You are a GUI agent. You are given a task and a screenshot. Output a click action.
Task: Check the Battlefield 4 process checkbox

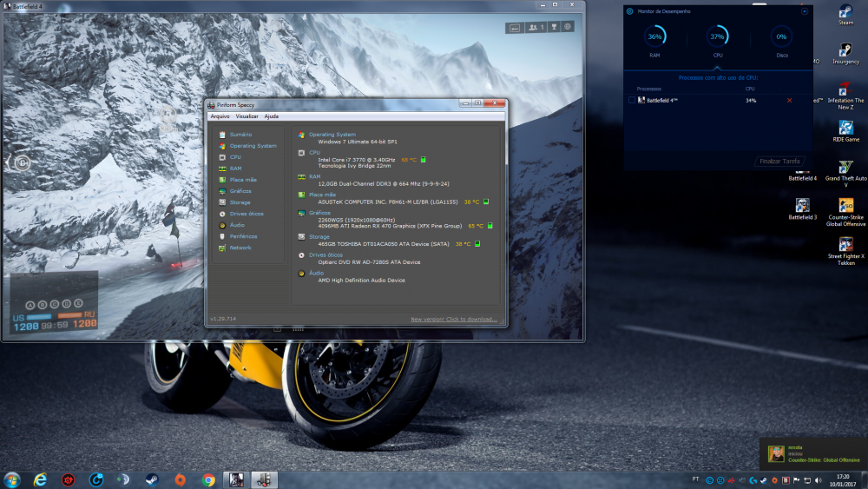click(x=632, y=101)
